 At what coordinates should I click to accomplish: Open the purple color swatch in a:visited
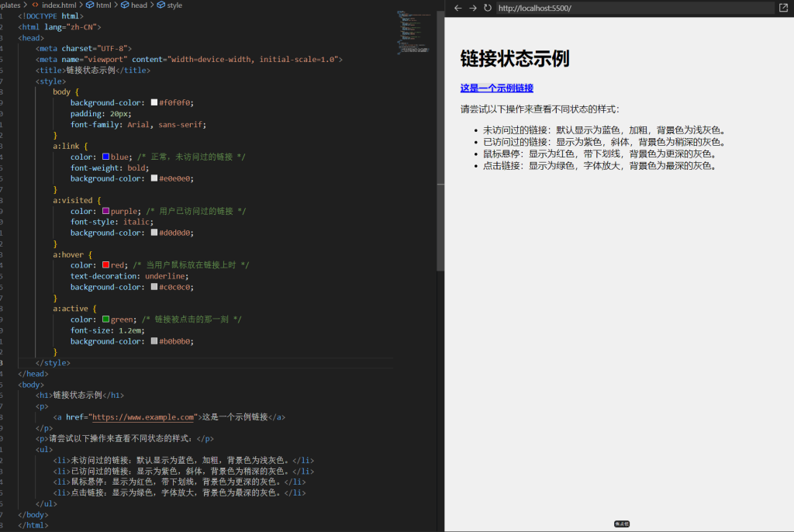tap(105, 211)
